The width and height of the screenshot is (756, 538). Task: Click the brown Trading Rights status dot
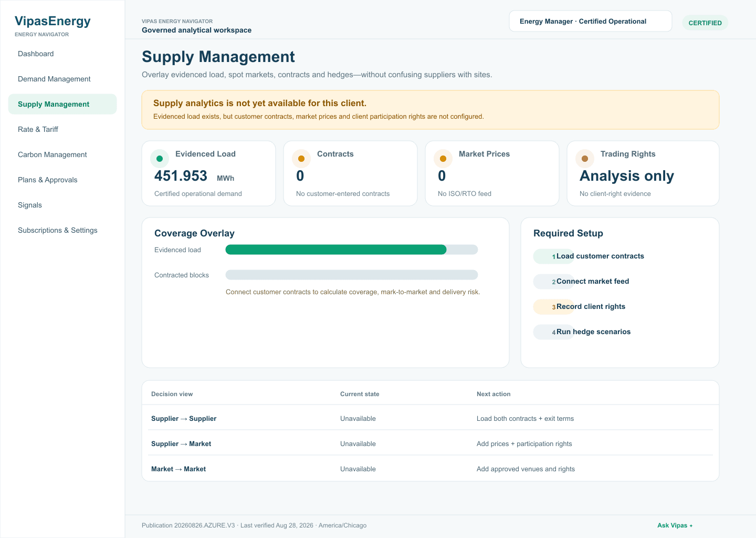(585, 159)
